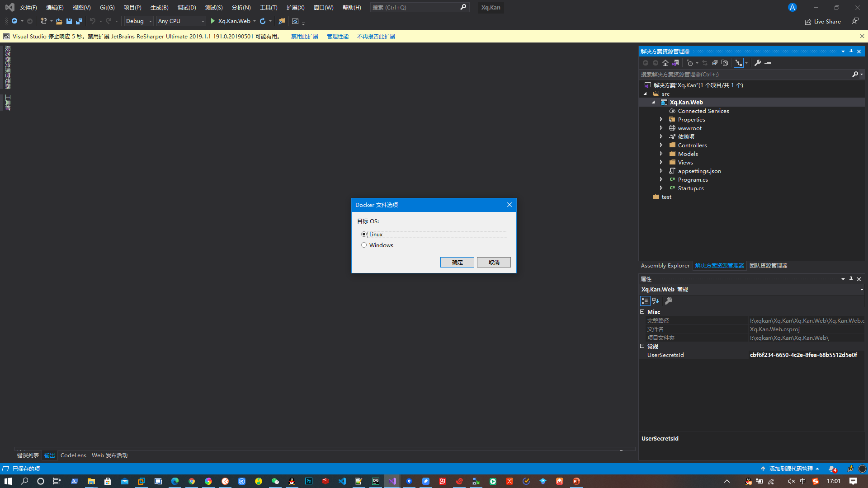The height and width of the screenshot is (488, 868).
Task: Click the Save All toolbar icon
Action: [x=79, y=21]
